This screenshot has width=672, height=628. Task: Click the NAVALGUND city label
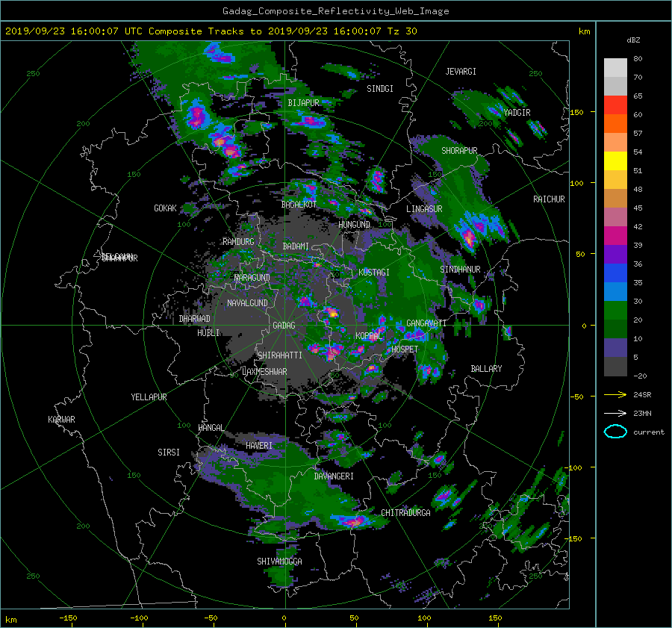click(x=247, y=303)
